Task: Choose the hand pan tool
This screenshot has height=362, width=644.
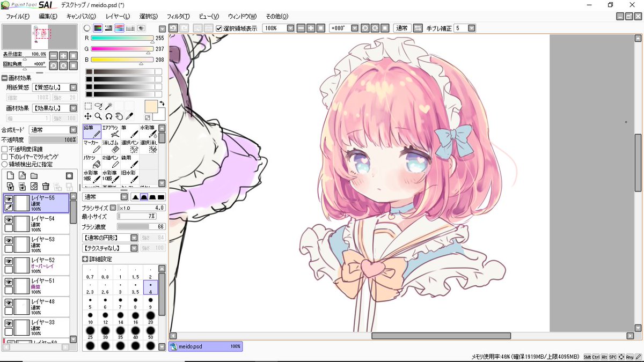Action: 119,116
